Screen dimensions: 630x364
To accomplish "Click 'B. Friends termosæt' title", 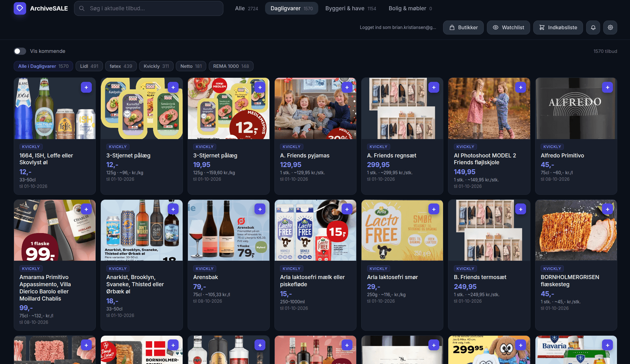I will (x=480, y=277).
